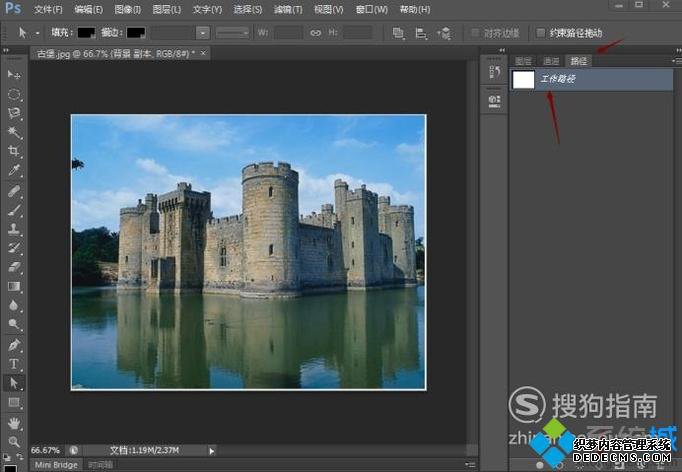Open the 文件(F) menu
Viewport: 682px width, 472px height.
tap(48, 9)
